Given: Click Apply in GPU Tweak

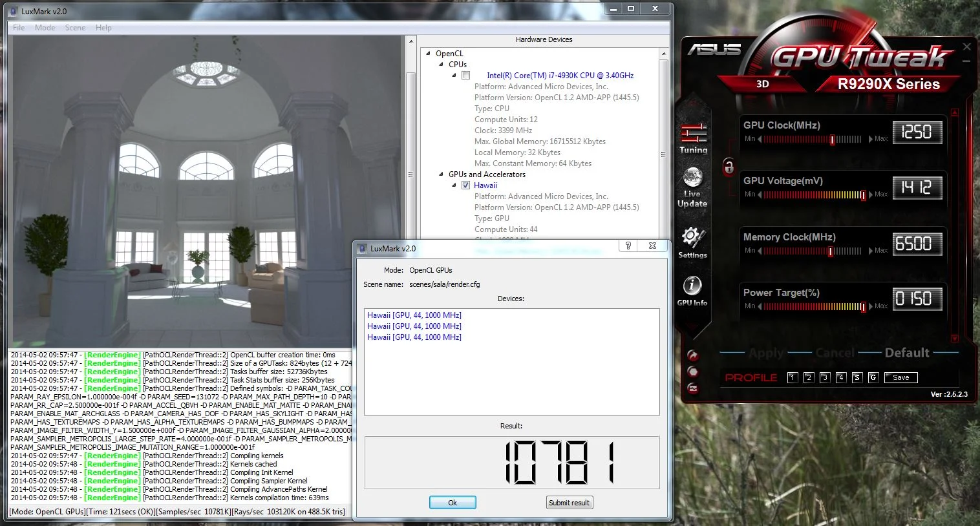Looking at the screenshot, I should 766,353.
